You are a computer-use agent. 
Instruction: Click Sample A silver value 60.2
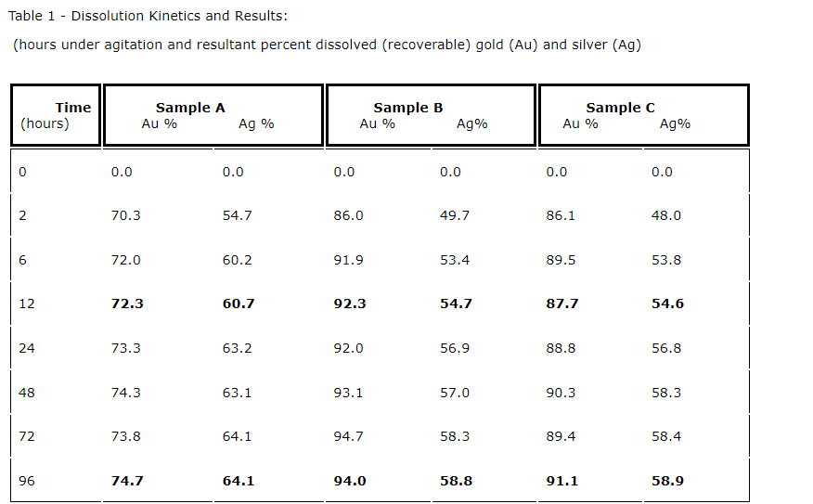point(237,260)
